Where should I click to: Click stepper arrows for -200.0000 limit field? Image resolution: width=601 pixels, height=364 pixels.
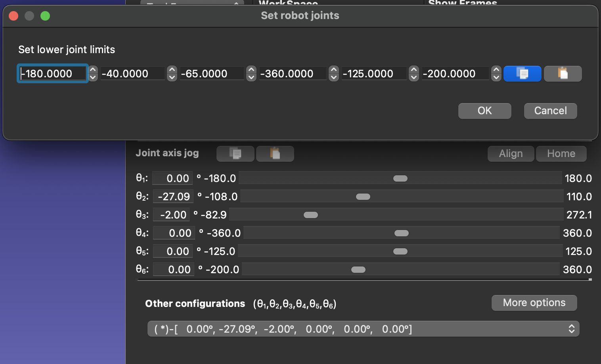[x=496, y=73]
